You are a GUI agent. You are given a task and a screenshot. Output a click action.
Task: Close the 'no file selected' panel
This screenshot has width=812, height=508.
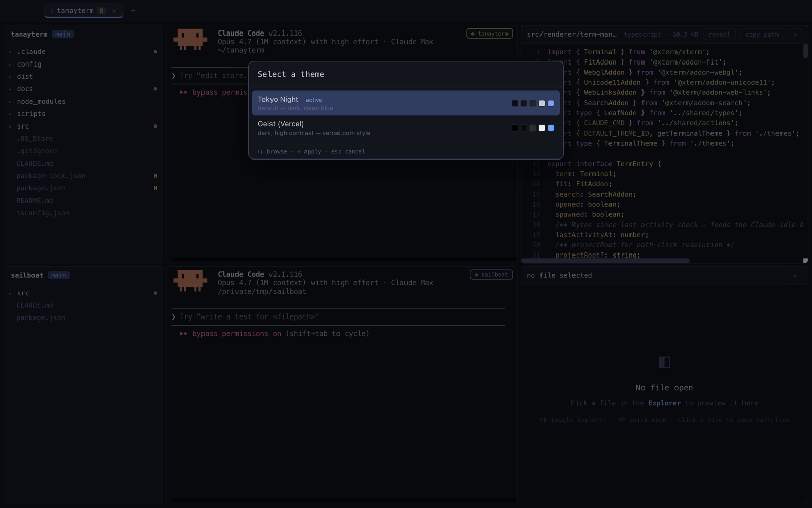pyautogui.click(x=795, y=275)
